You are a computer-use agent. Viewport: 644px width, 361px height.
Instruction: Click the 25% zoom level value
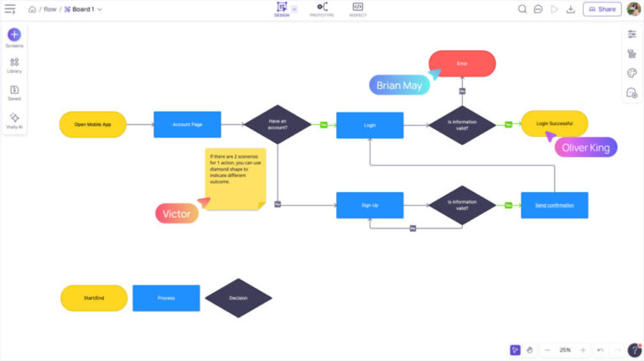point(565,350)
